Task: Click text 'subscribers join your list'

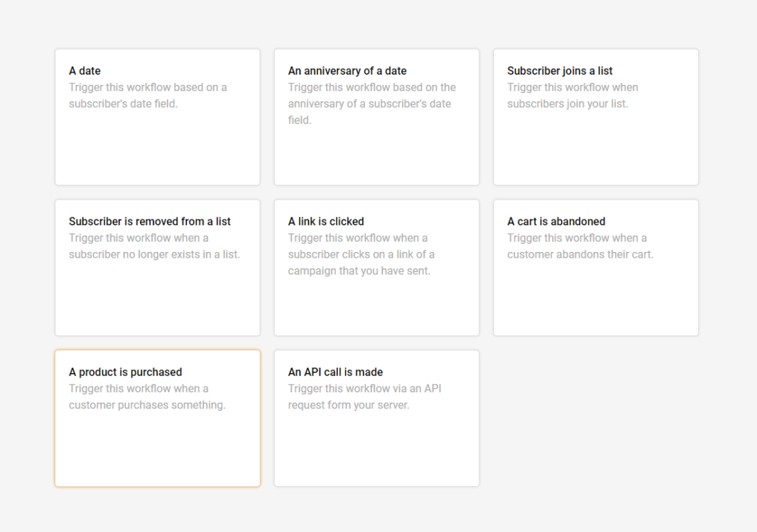Action: pyautogui.click(x=567, y=103)
